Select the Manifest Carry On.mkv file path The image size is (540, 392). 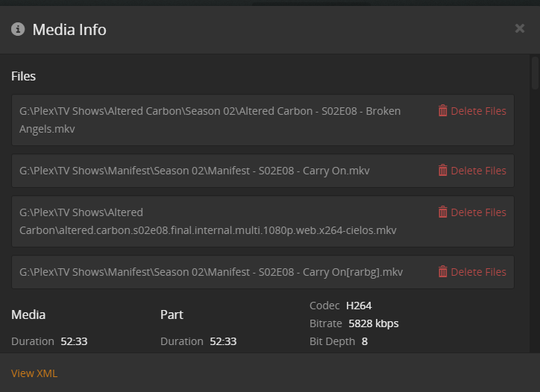pos(194,171)
